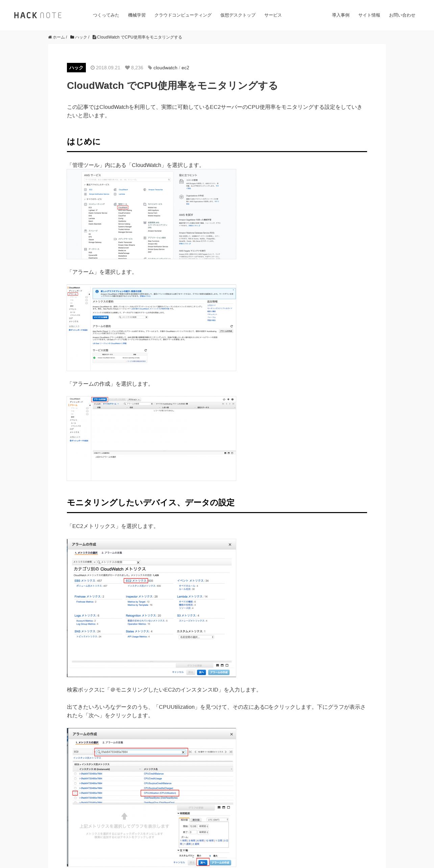
Task: Open the AWS サービス list screenshot
Action: coord(151,214)
